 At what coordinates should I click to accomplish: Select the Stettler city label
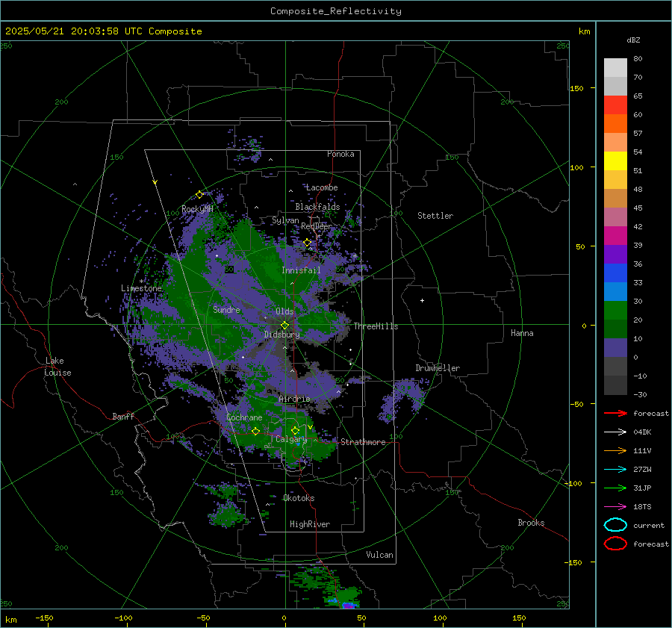tap(435, 216)
